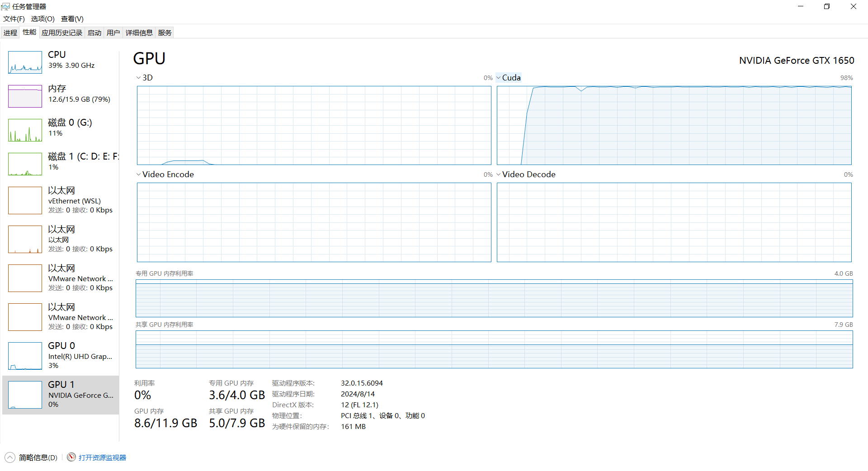Select 磁盘 0 (G:) disk graph
Viewport: 868px width, 471px height.
[25, 130]
